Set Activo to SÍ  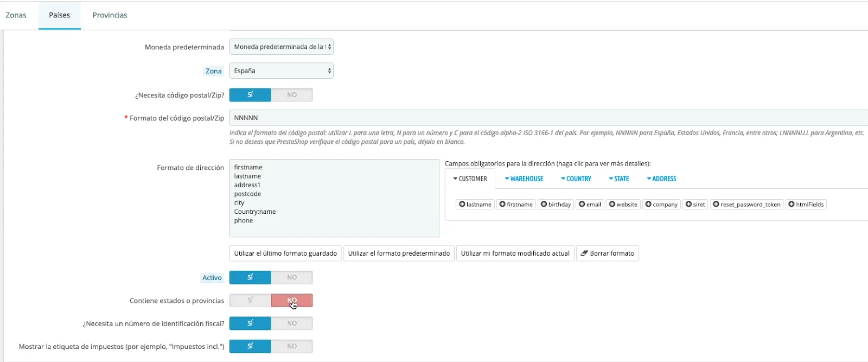pos(250,277)
